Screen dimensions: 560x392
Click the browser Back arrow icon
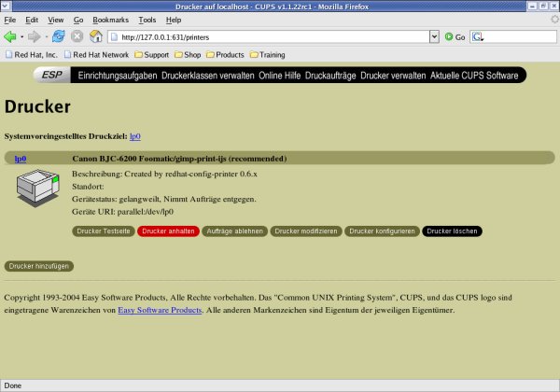(10, 36)
